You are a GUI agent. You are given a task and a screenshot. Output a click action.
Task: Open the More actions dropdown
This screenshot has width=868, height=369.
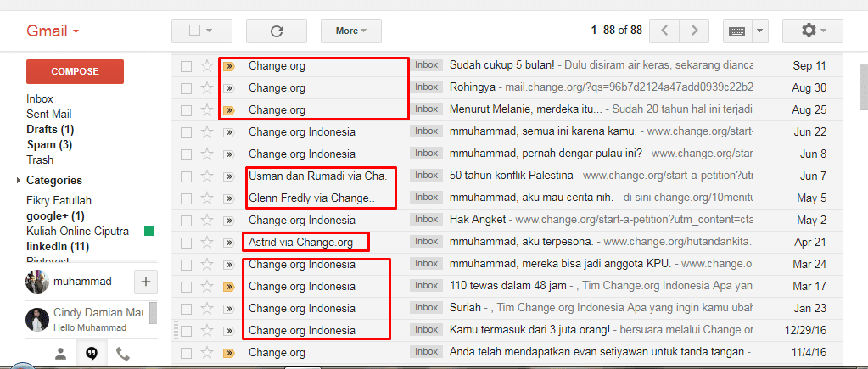click(351, 31)
